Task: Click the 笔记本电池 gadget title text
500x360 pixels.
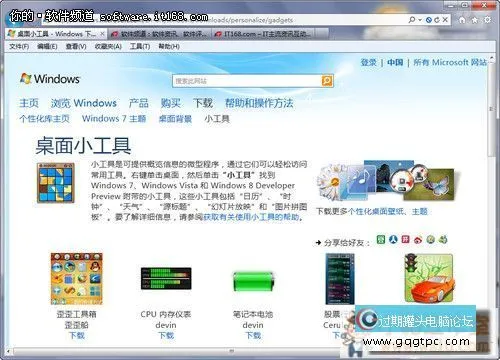Action: (x=253, y=314)
